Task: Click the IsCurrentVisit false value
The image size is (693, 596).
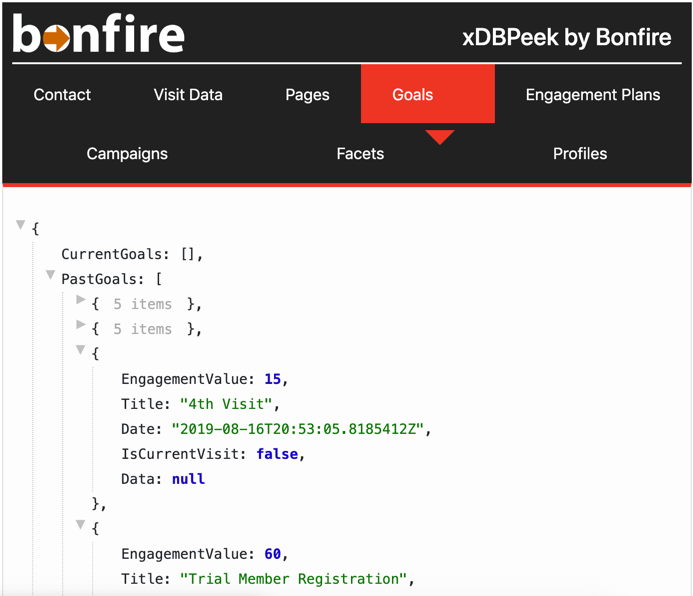Action: pos(277,454)
